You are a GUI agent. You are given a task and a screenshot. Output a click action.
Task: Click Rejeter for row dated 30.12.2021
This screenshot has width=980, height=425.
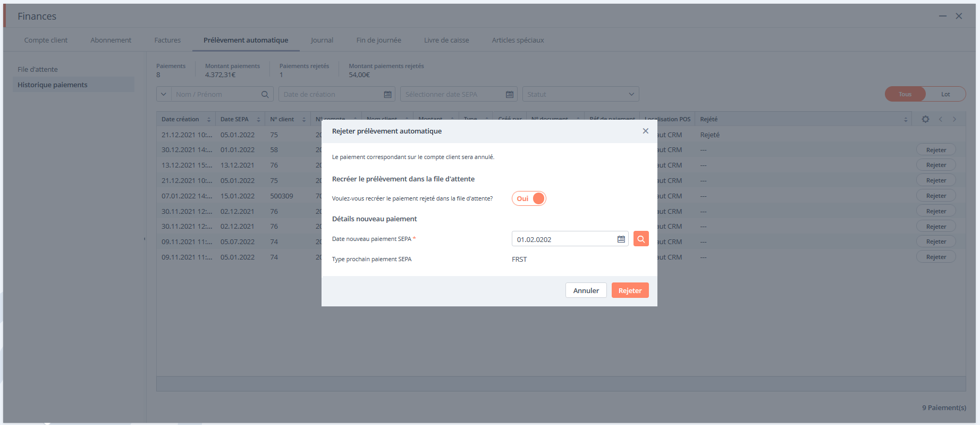(x=936, y=150)
